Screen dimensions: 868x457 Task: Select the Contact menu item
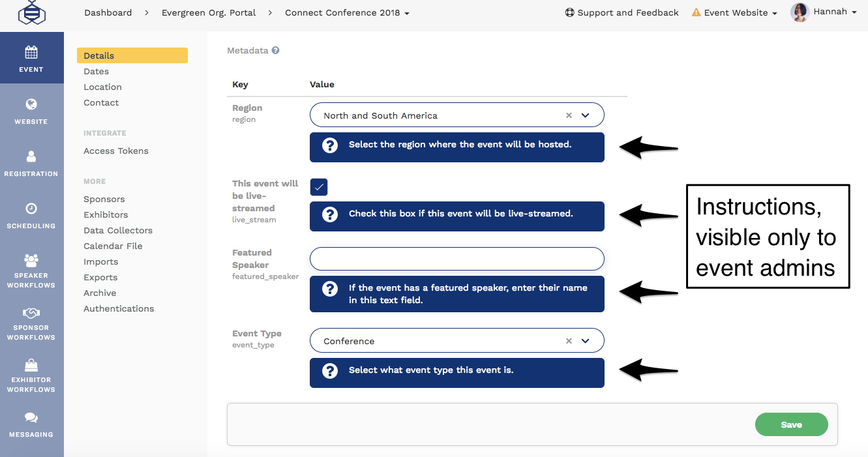pos(101,103)
